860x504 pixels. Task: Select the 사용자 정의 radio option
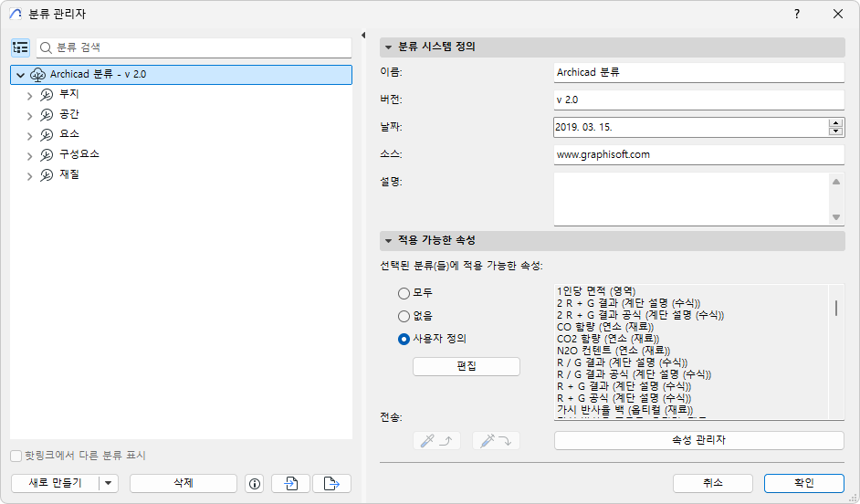click(404, 340)
